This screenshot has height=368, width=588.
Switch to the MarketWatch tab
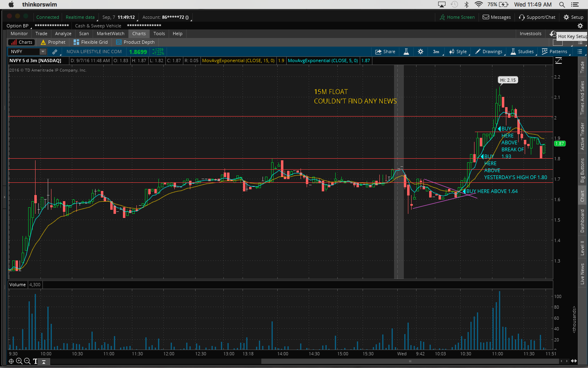111,34
